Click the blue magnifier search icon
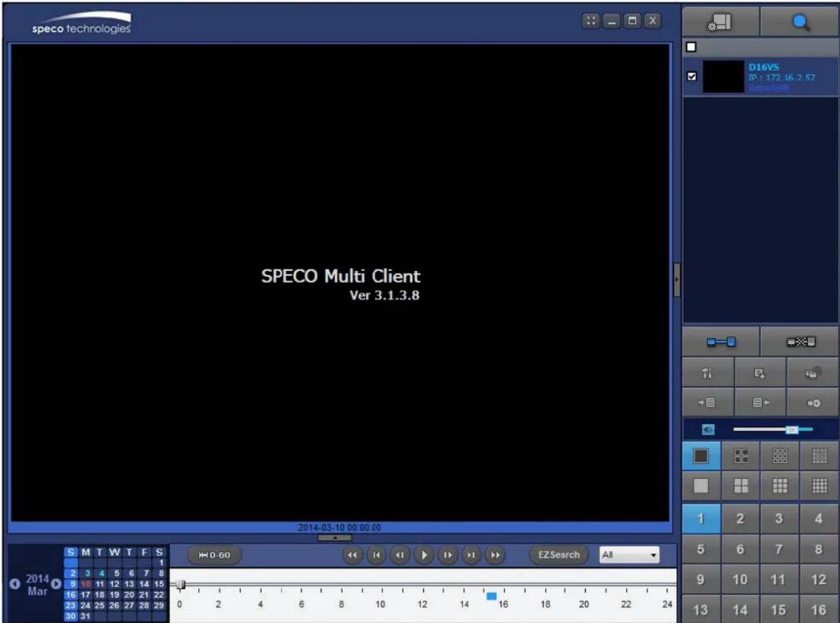 click(x=800, y=22)
